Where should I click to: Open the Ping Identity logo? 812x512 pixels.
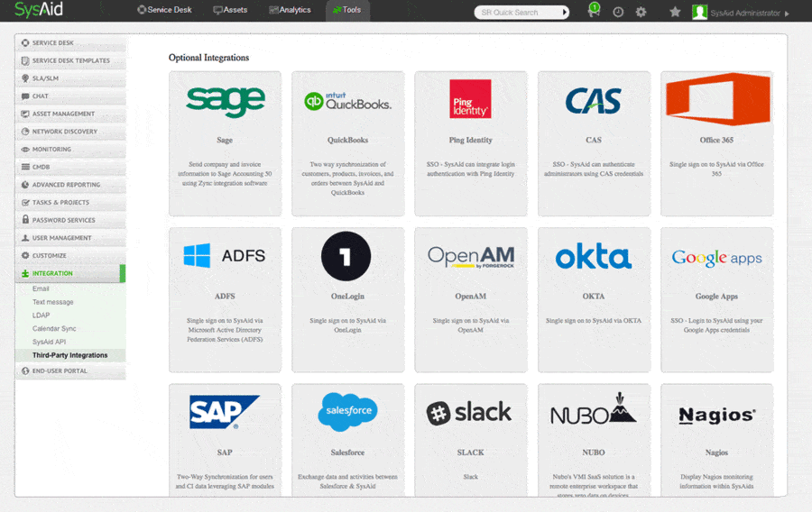[x=470, y=99]
